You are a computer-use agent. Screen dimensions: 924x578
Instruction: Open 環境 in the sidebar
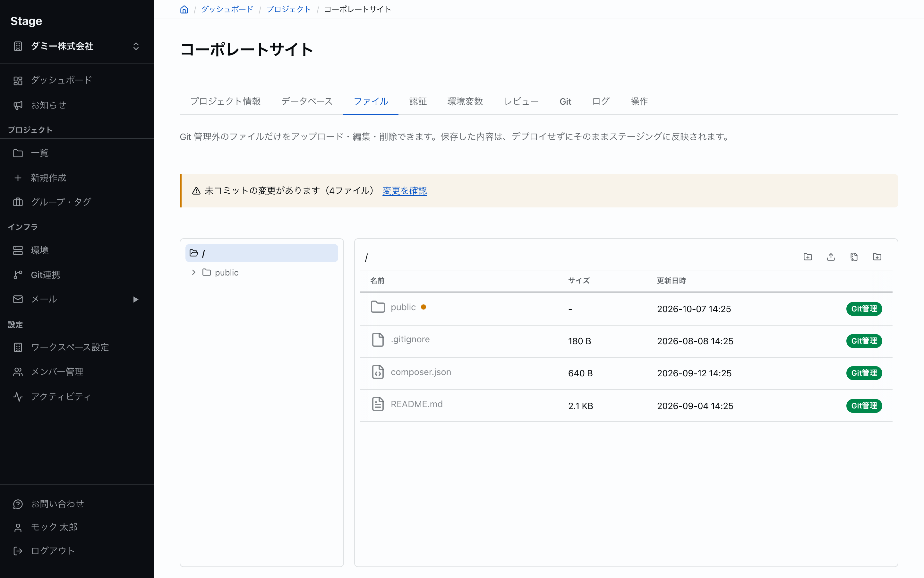point(77,250)
